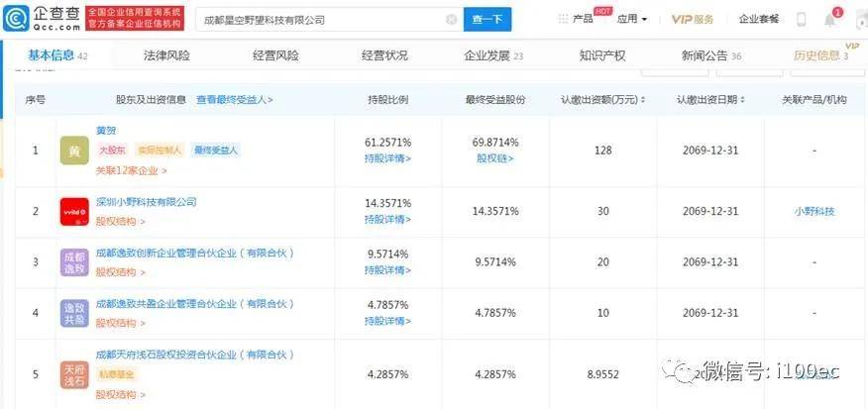Click 黄贺 shareholder avatar icon
The width and height of the screenshot is (868, 409).
[74, 151]
